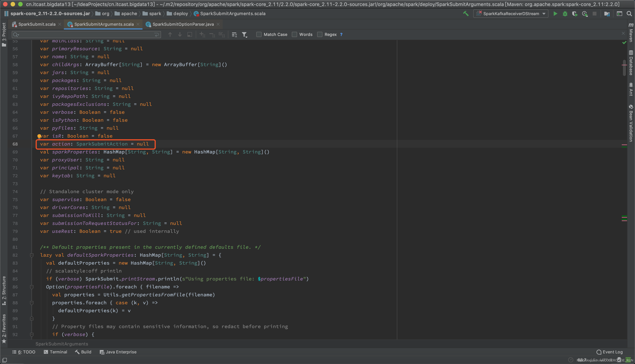
Task: Click Find All in Find Window icon
Action: pyautogui.click(x=190, y=35)
